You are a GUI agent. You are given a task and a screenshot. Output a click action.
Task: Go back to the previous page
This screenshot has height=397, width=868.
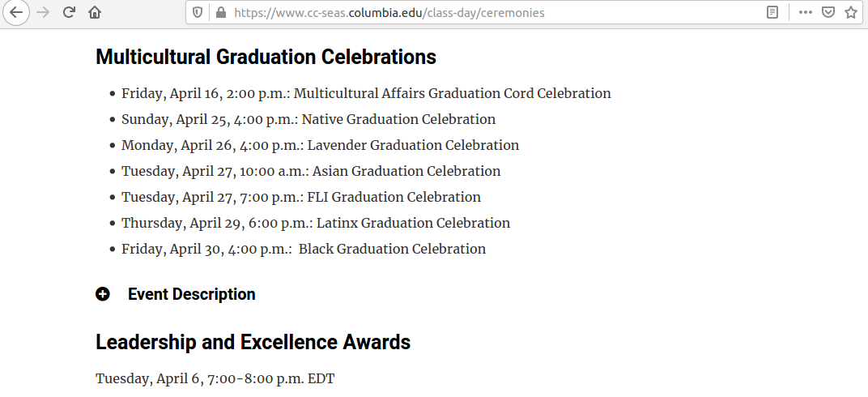[16, 12]
